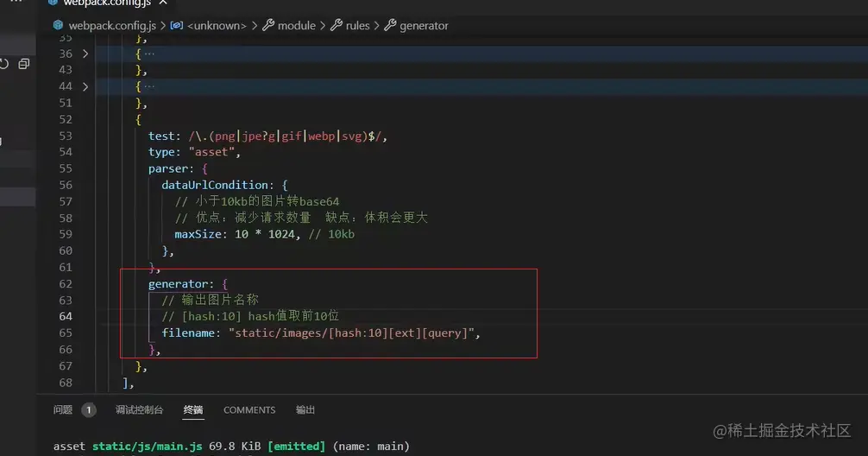Click static/js/main.js in terminal output
This screenshot has height=456, width=868.
tap(147, 446)
